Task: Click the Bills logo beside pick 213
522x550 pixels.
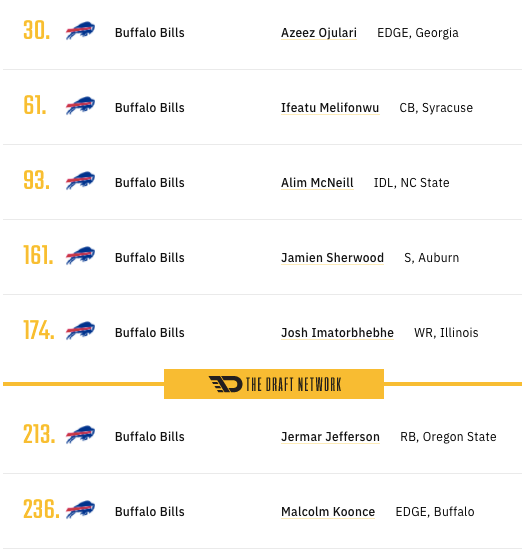Action: 80,435
